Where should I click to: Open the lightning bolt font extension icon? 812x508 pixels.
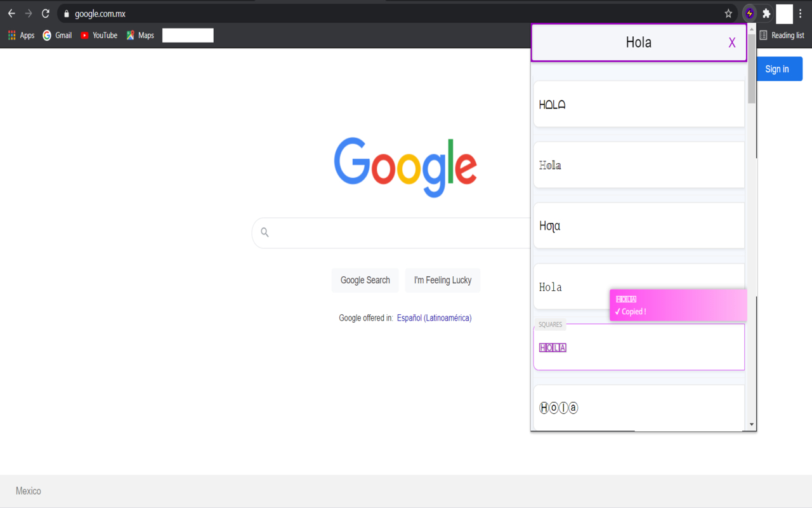pyautogui.click(x=750, y=13)
